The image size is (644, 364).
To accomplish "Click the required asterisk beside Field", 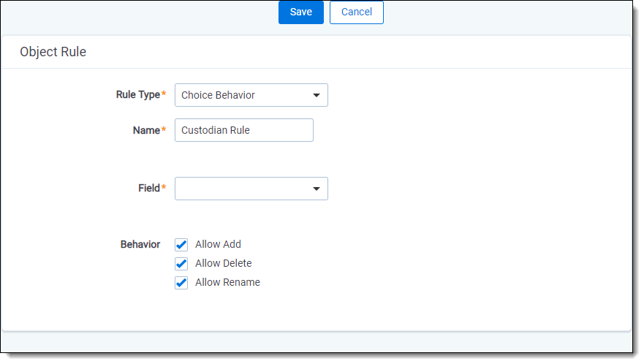I will pyautogui.click(x=164, y=187).
